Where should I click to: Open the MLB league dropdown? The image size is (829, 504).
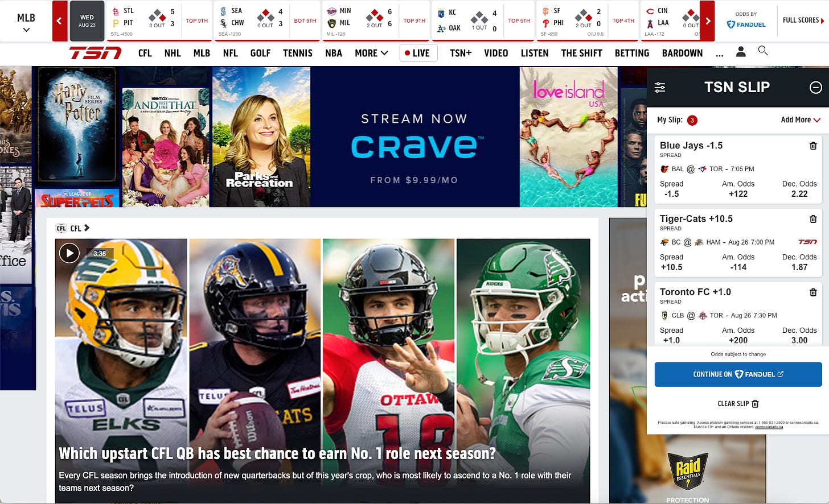pyautogui.click(x=26, y=22)
